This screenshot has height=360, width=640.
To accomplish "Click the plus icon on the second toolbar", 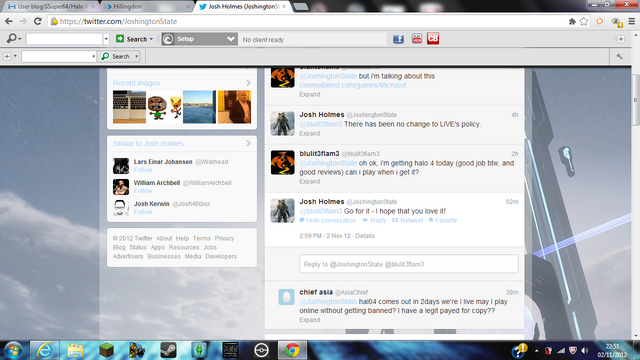I will click(x=7, y=56).
